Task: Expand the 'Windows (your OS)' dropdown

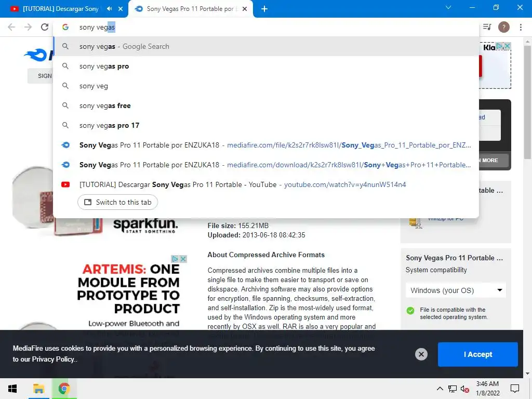Action: point(456,290)
